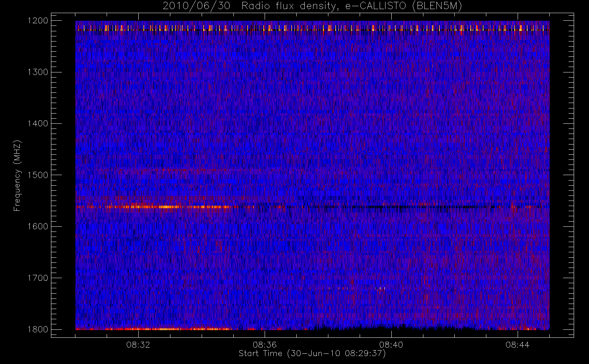Click the 1400 frequency tick label
589x364 pixels.
(38, 123)
